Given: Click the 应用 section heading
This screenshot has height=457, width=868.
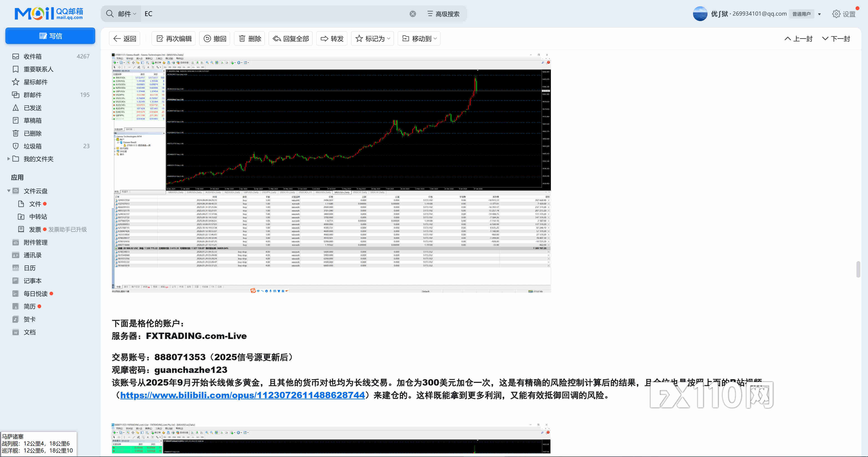Looking at the screenshot, I should (x=17, y=177).
